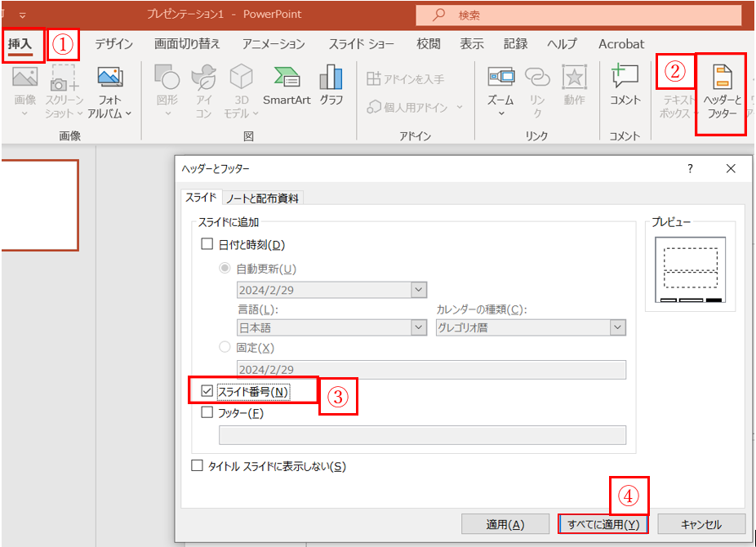The width and height of the screenshot is (756, 547).
Task: Toggle the スライド番号 checkbox
Action: pos(207,391)
